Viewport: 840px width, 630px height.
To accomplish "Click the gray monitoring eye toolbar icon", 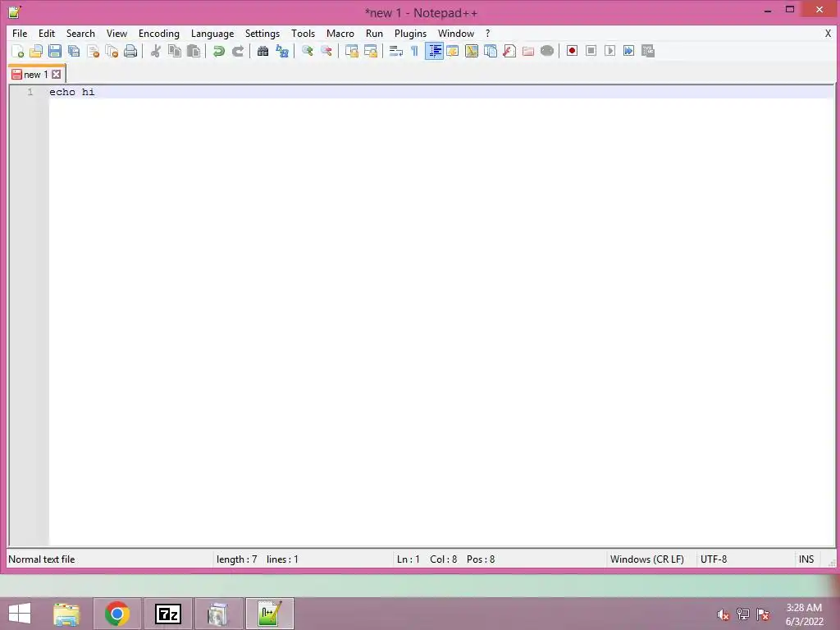I will coord(547,51).
